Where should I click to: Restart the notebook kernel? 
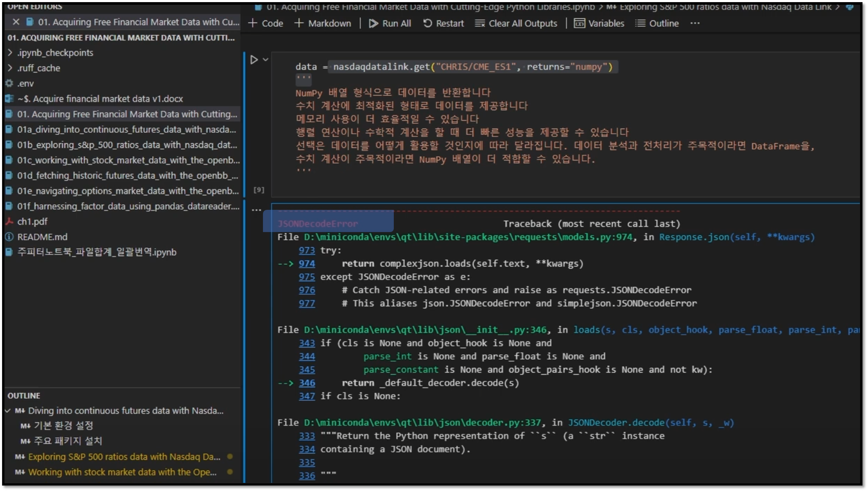pos(443,24)
